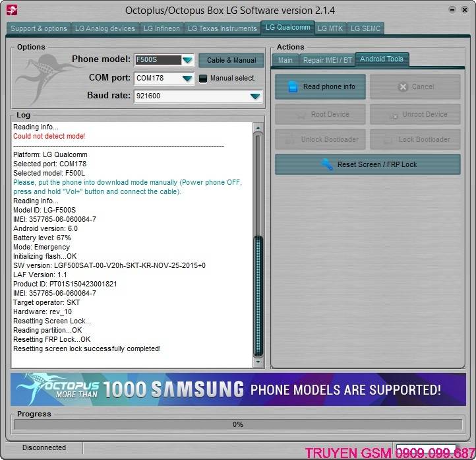Viewport: 476px width, 460px height.
Task: Click the Reset Screen / FRP Lock wrench icon
Action: [327, 164]
